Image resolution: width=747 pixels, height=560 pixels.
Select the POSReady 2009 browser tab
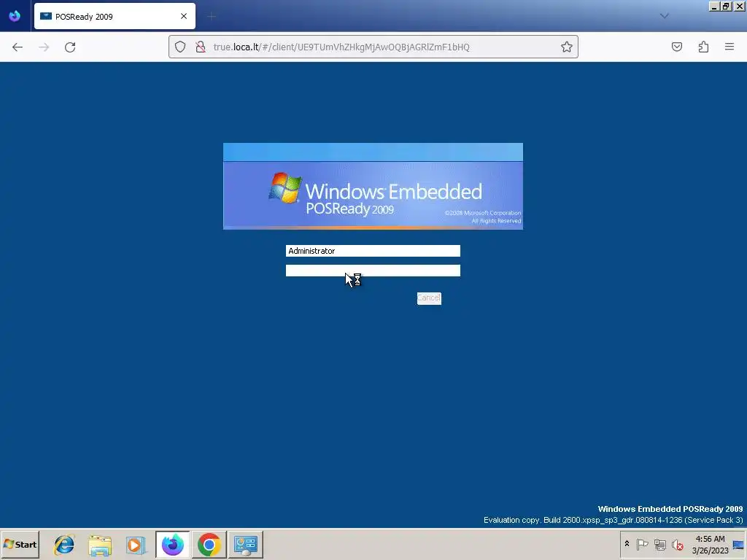(x=115, y=16)
